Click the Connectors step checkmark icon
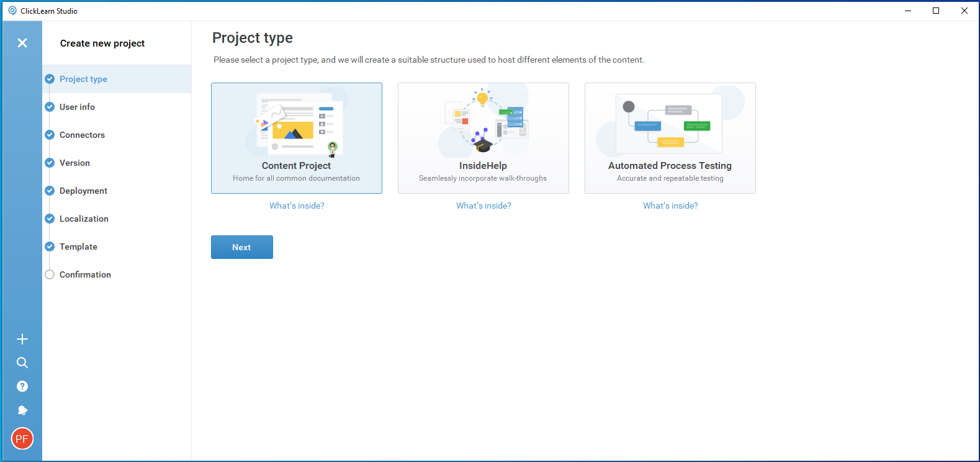Image resolution: width=980 pixels, height=462 pixels. click(50, 135)
